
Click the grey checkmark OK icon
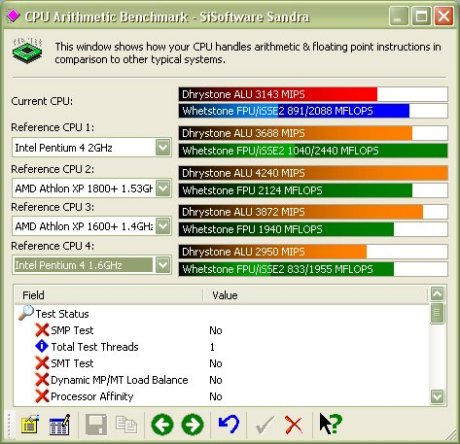point(265,425)
